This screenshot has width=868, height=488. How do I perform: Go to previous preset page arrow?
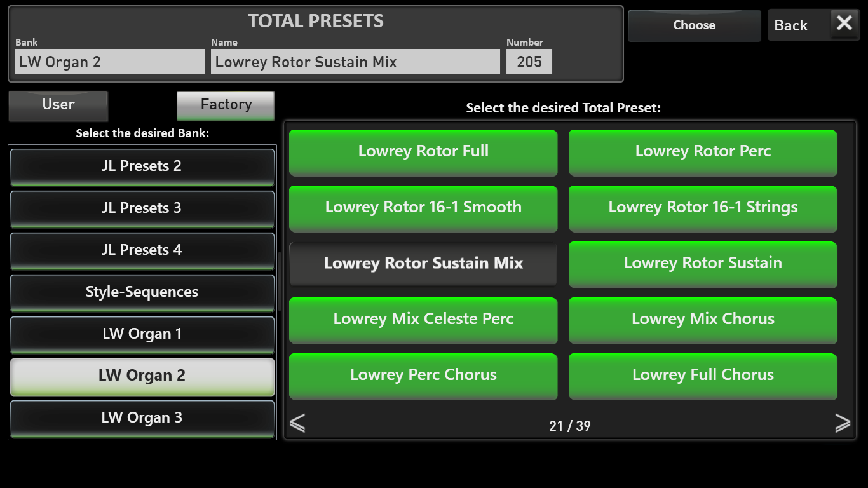[x=297, y=423]
